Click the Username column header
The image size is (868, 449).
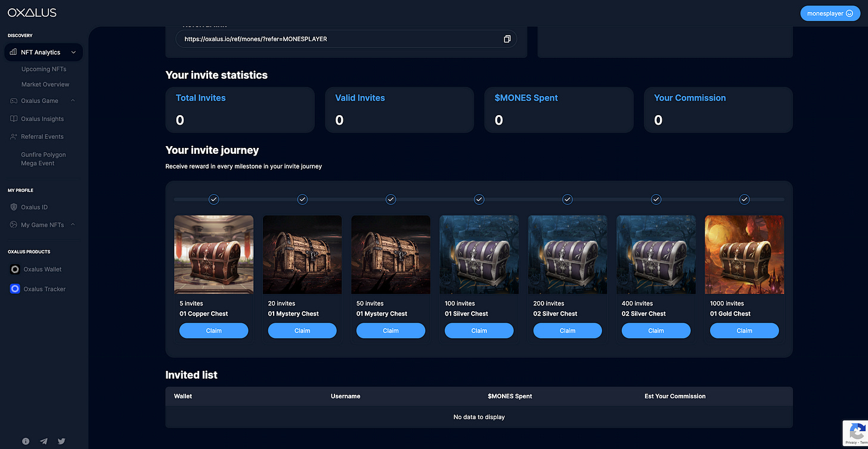(346, 396)
